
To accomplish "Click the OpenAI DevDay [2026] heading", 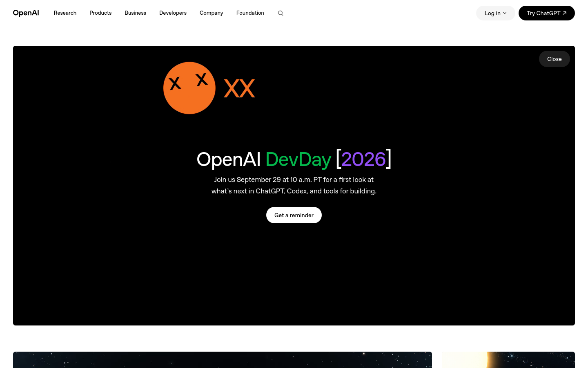I will (294, 159).
